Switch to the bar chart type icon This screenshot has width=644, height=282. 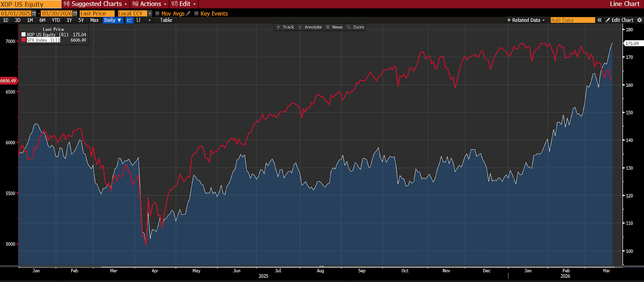coord(138,20)
